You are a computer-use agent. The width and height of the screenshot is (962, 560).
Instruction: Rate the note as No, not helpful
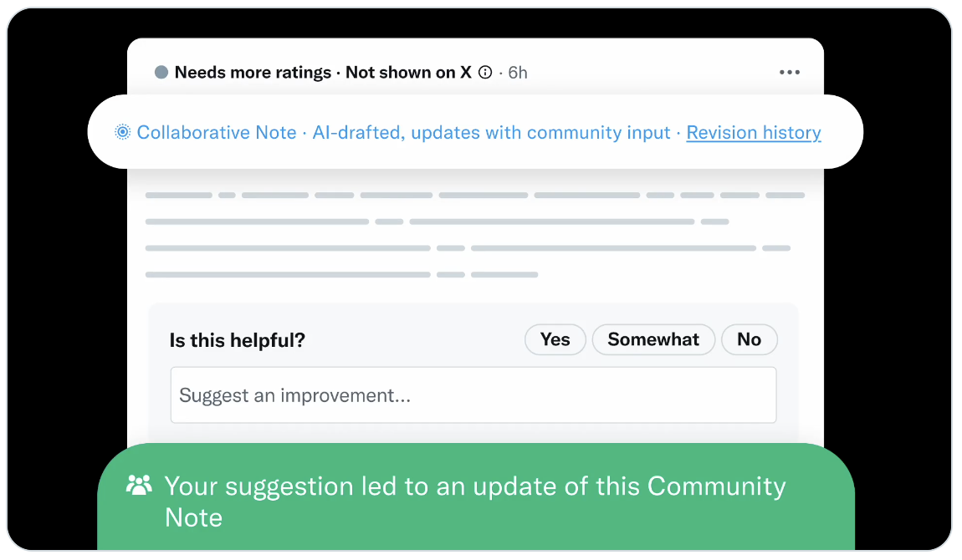(x=750, y=339)
